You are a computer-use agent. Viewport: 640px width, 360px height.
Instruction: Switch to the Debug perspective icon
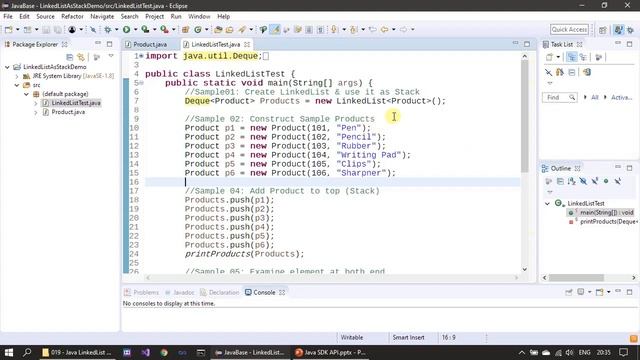631,30
